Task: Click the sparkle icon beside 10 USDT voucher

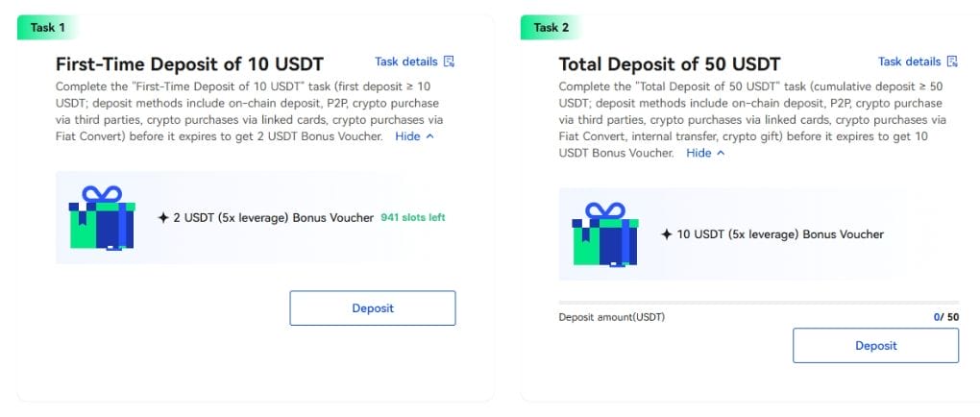Action: tap(666, 234)
